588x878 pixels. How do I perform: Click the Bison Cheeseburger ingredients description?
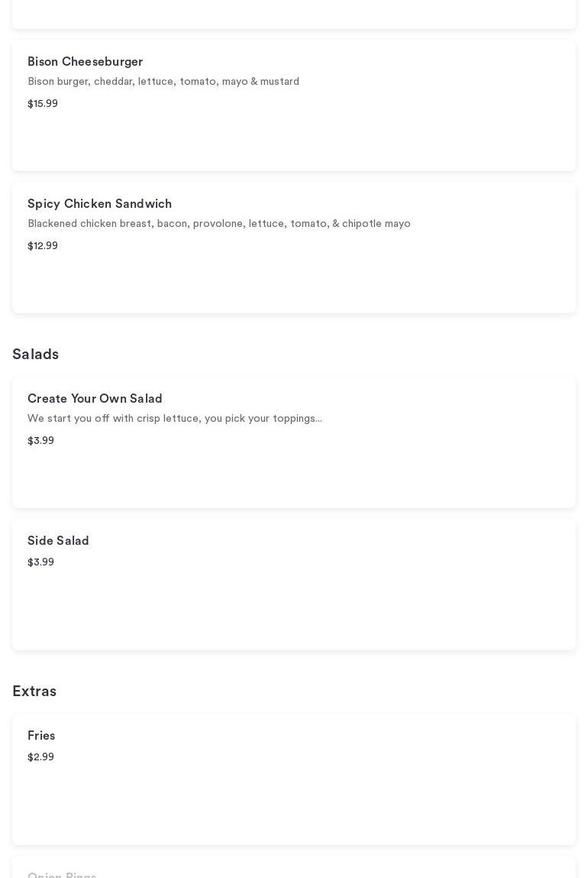[x=163, y=82]
